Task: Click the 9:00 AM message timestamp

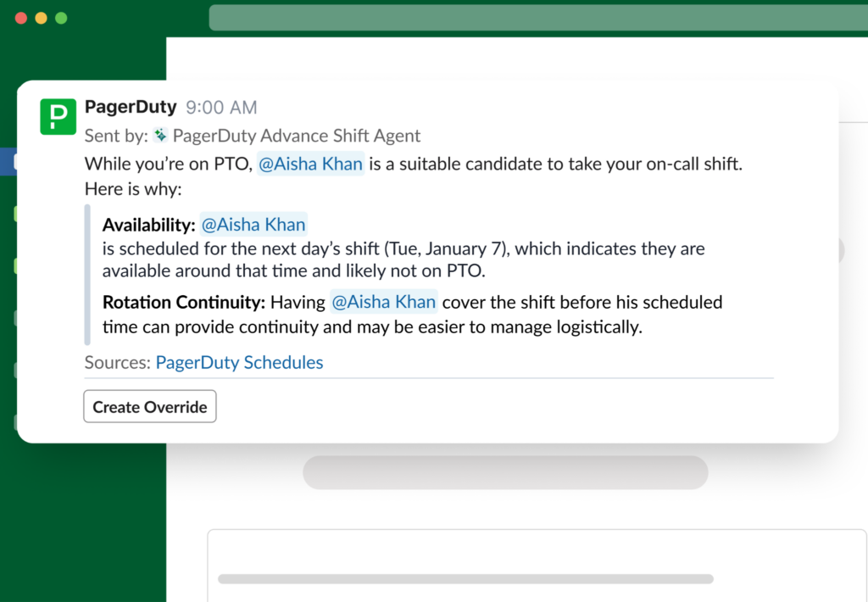Action: [x=221, y=108]
